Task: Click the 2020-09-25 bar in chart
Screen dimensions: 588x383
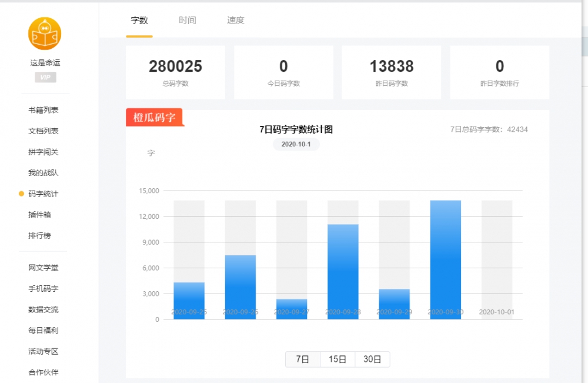Action: point(189,301)
